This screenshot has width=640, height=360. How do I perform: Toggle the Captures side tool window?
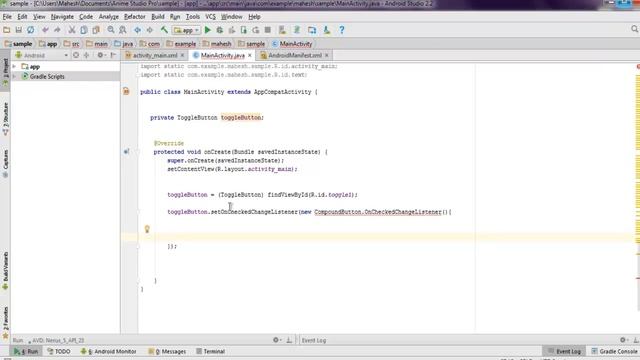tap(5, 163)
